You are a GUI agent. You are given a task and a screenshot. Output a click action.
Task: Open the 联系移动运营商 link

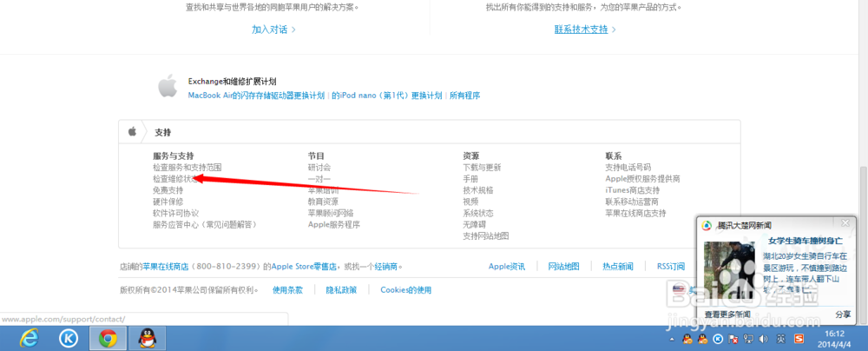coord(632,202)
